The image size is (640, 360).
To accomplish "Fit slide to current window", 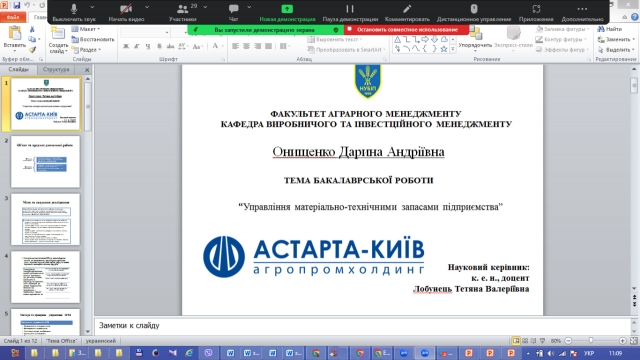I will point(634,340).
